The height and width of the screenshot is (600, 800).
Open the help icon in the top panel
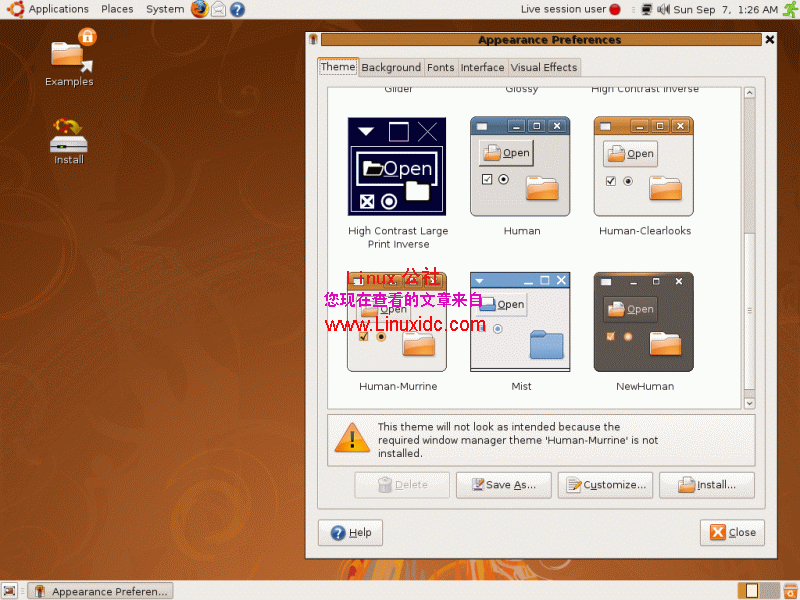[237, 9]
